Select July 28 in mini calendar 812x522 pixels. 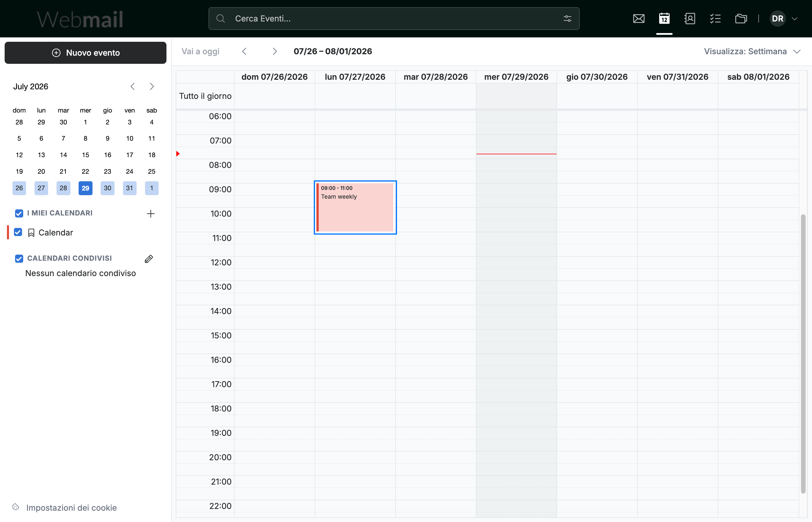[x=64, y=188]
